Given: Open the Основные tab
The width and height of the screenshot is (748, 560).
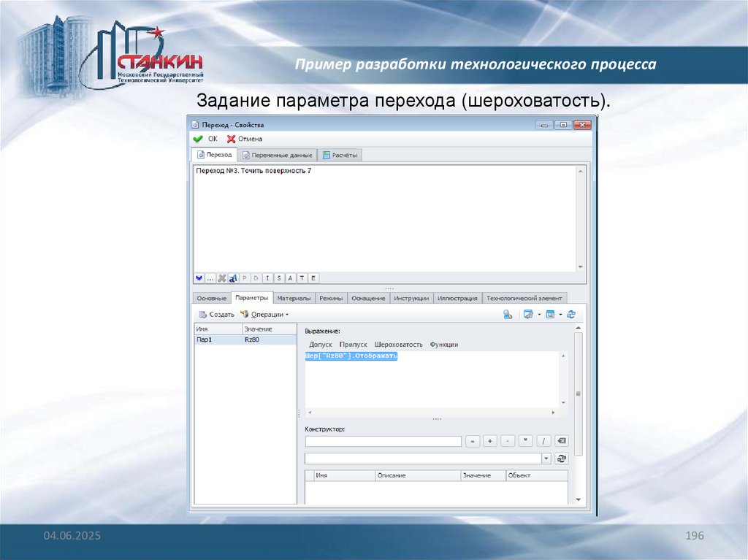Looking at the screenshot, I should tap(211, 298).
